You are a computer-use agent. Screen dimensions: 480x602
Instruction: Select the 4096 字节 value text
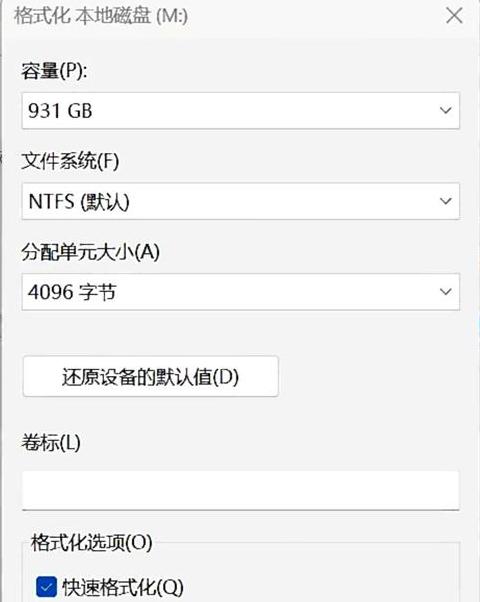(x=72, y=292)
